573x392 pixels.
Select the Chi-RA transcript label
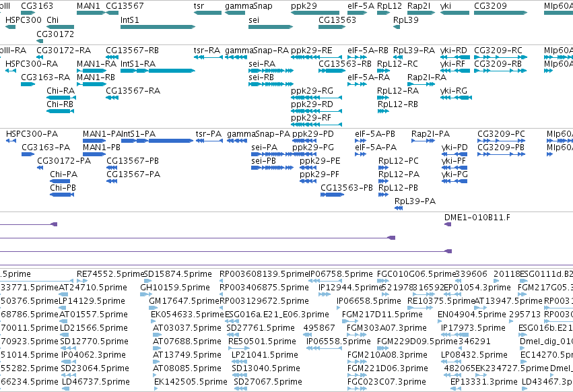tap(61, 91)
